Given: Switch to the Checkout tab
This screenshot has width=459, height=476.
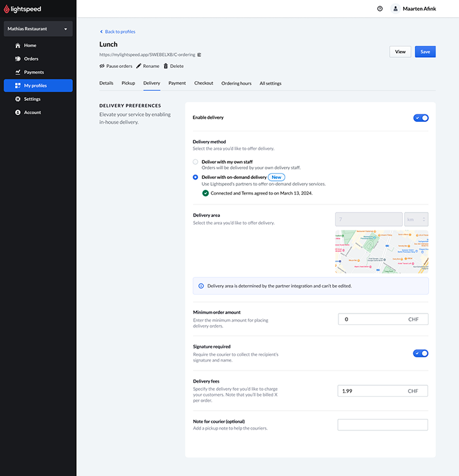Looking at the screenshot, I should (204, 83).
